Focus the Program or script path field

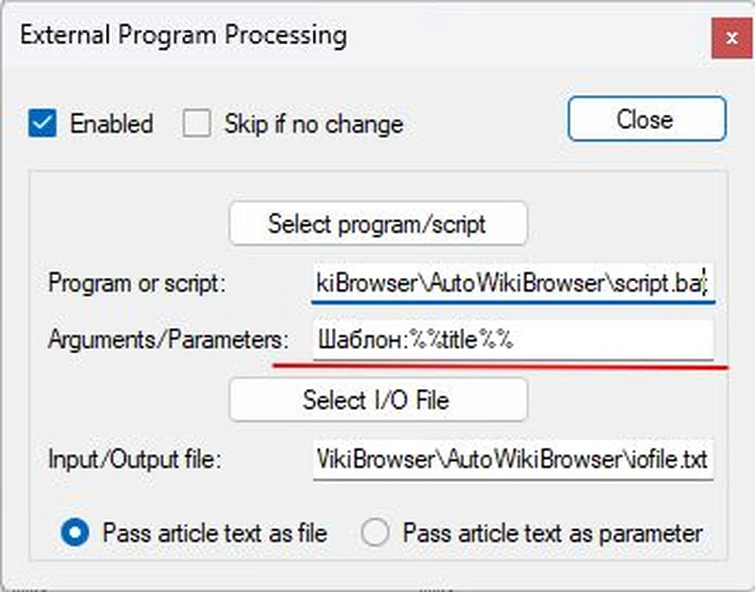tap(512, 283)
